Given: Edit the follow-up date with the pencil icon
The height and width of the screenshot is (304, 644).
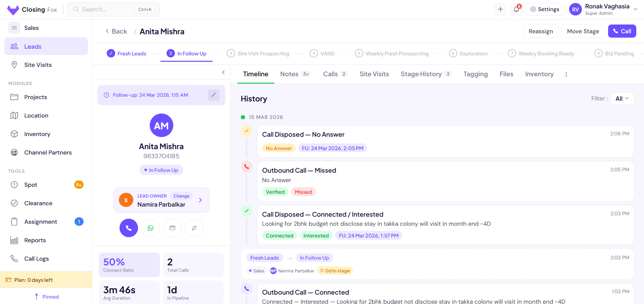Looking at the screenshot, I should [x=214, y=95].
